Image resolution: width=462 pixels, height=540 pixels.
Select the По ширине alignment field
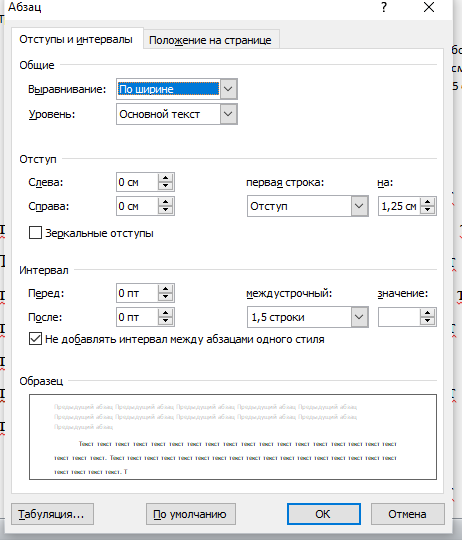point(169,89)
